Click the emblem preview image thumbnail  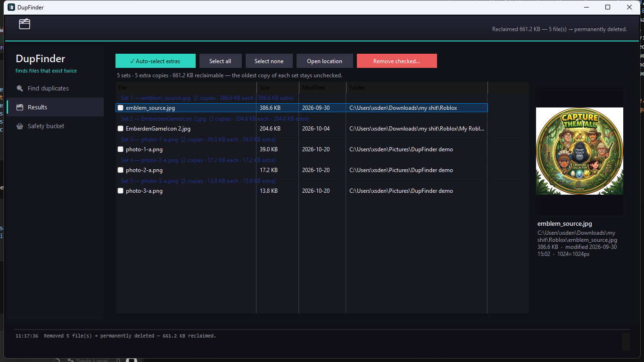(x=579, y=151)
